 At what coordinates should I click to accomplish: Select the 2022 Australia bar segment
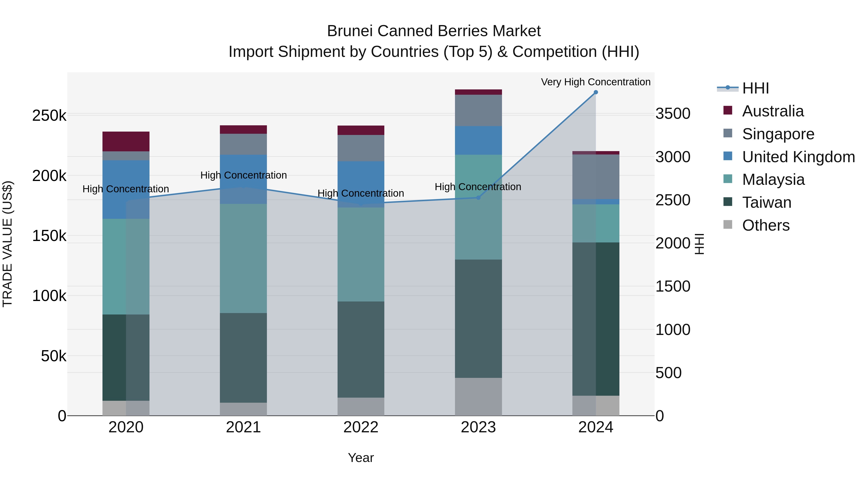pyautogui.click(x=361, y=130)
